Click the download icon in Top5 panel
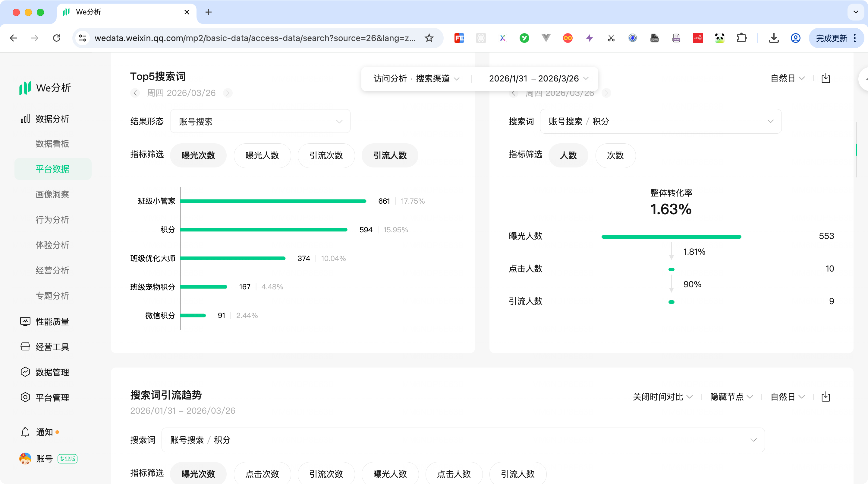Image resolution: width=868 pixels, height=484 pixels. [826, 78]
